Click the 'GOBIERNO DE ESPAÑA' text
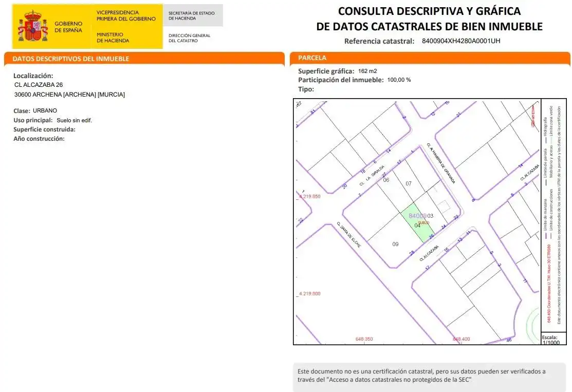The height and width of the screenshot is (392, 572). click(68, 27)
